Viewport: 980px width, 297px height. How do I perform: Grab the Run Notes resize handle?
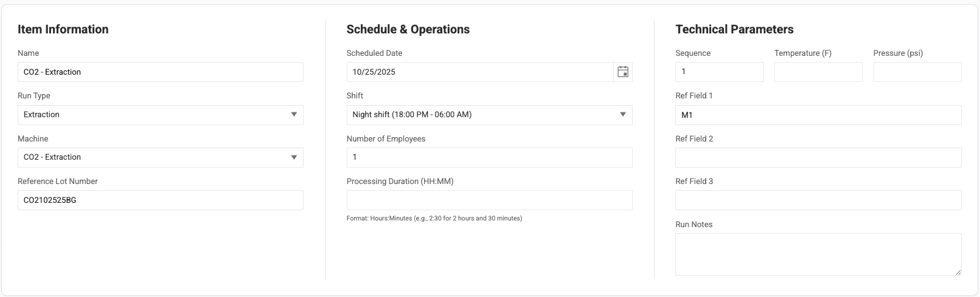point(958,272)
